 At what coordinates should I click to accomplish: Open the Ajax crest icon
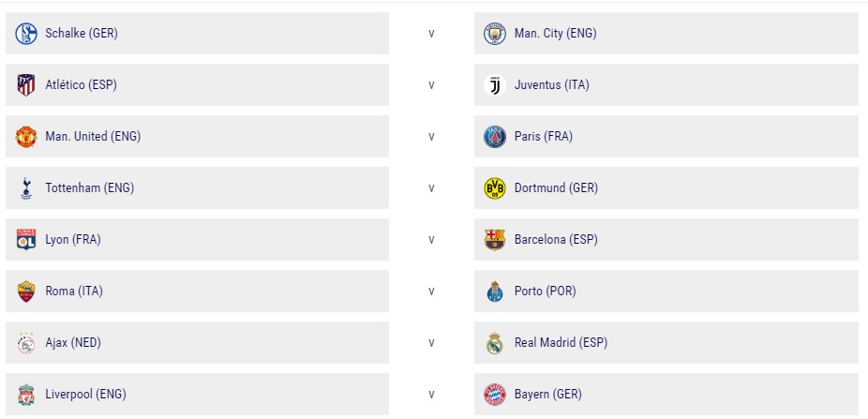coord(26,343)
